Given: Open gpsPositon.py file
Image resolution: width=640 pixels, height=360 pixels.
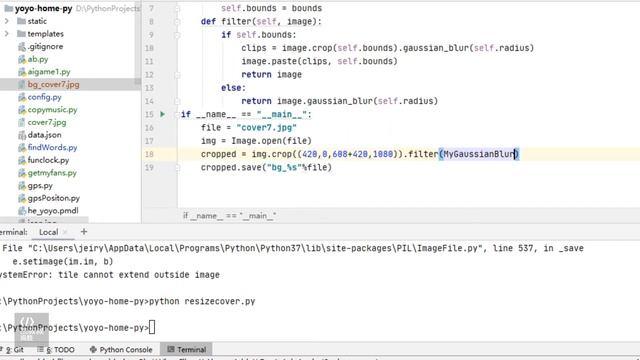Looking at the screenshot, I should [54, 198].
